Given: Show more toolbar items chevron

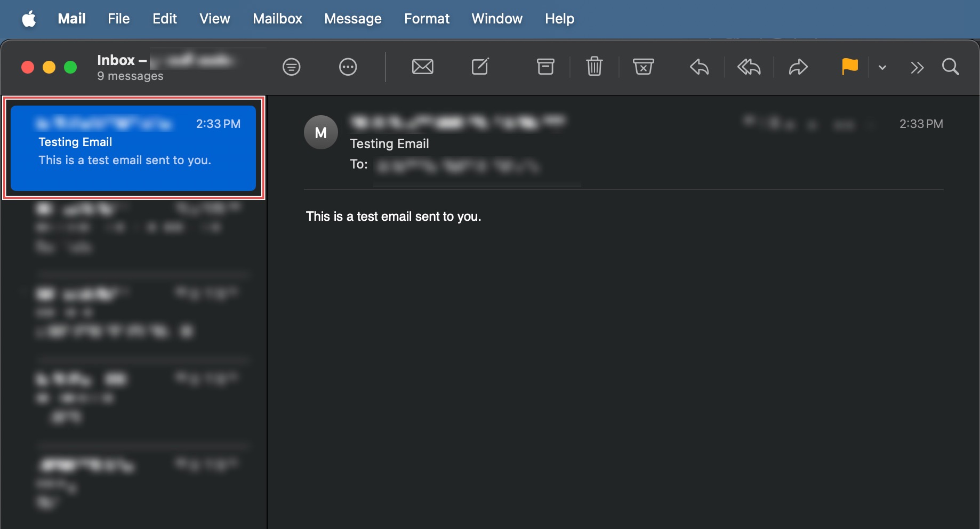Looking at the screenshot, I should click(917, 68).
